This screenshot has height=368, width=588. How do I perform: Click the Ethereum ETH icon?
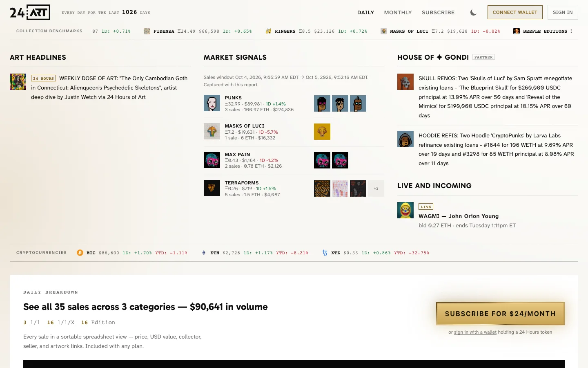(x=204, y=253)
